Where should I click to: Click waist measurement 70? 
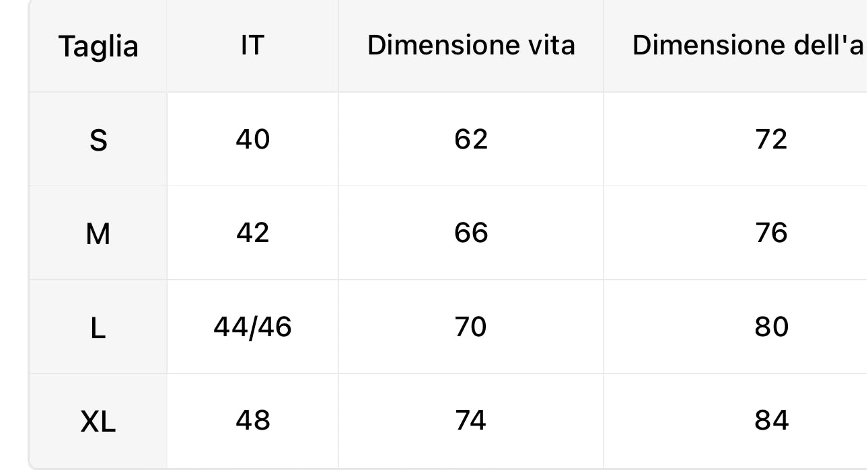[x=471, y=327]
